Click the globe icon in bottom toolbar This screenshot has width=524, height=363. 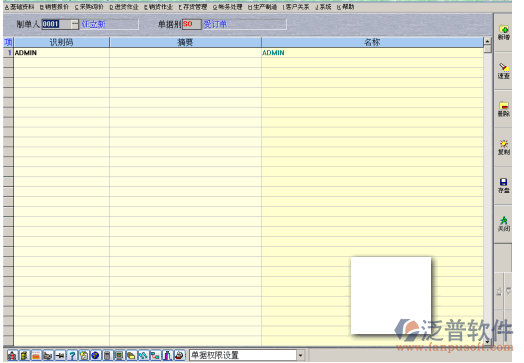(96, 355)
